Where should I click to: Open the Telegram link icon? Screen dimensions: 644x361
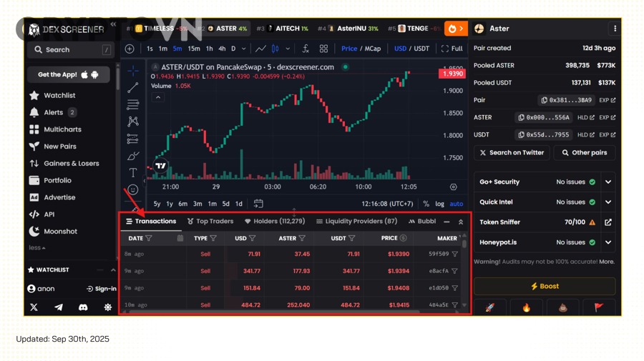coord(59,307)
